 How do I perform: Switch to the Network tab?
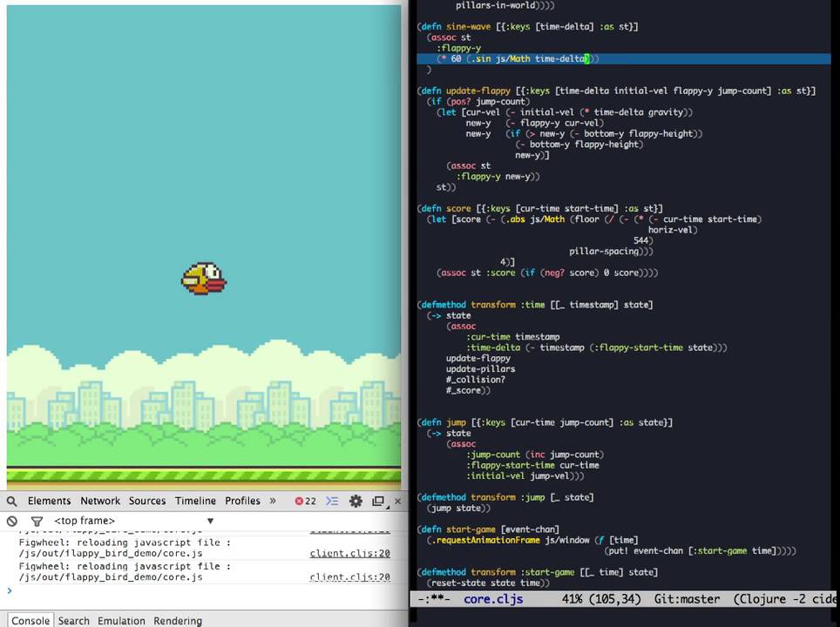(x=100, y=501)
